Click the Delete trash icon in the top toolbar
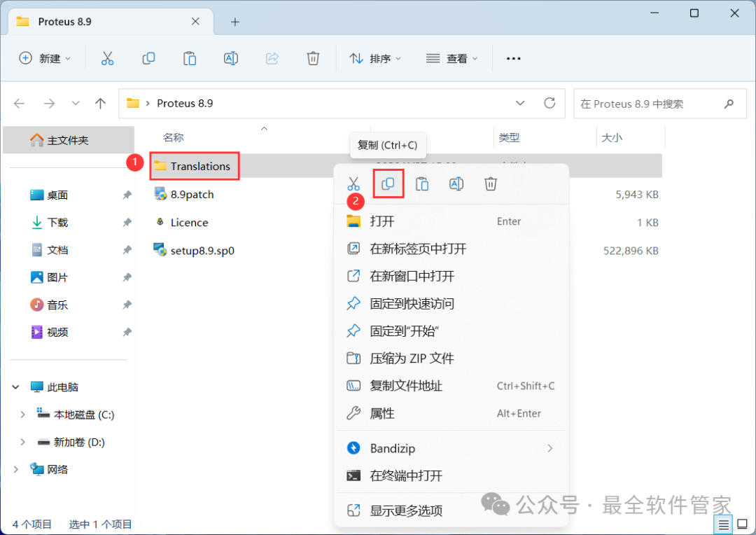 tap(313, 58)
